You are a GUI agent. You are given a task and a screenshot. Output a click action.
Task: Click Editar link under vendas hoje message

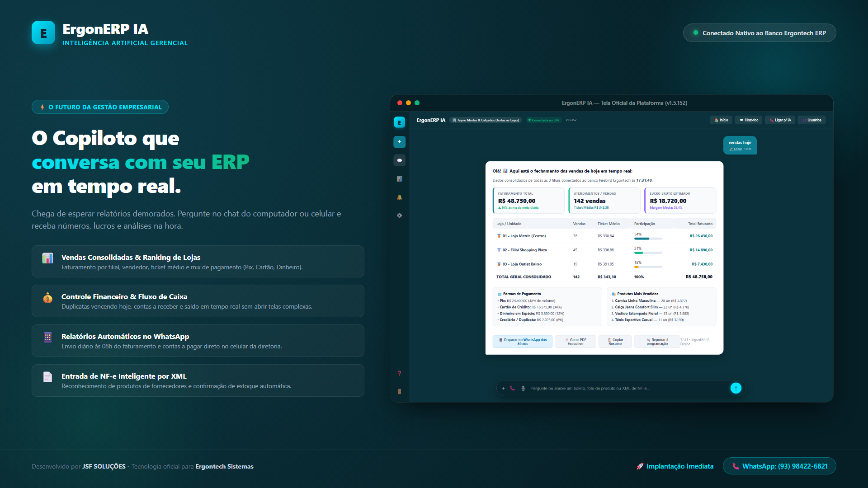pyautogui.click(x=736, y=149)
